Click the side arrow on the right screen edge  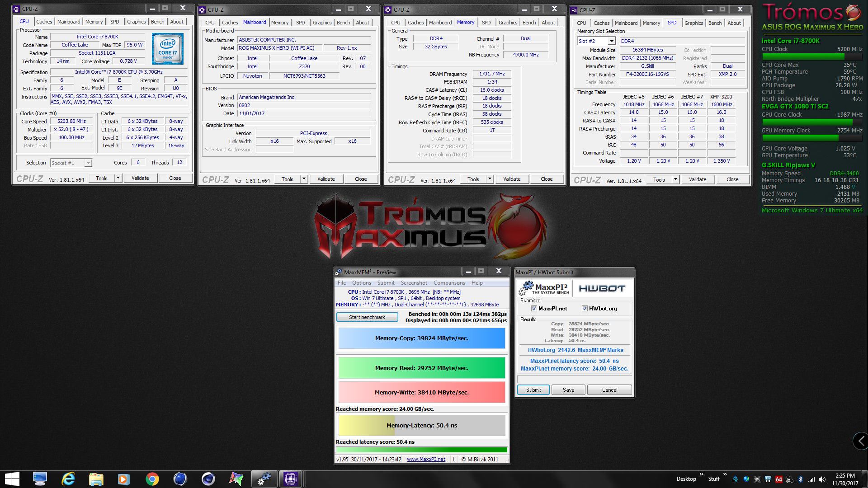tap(860, 441)
